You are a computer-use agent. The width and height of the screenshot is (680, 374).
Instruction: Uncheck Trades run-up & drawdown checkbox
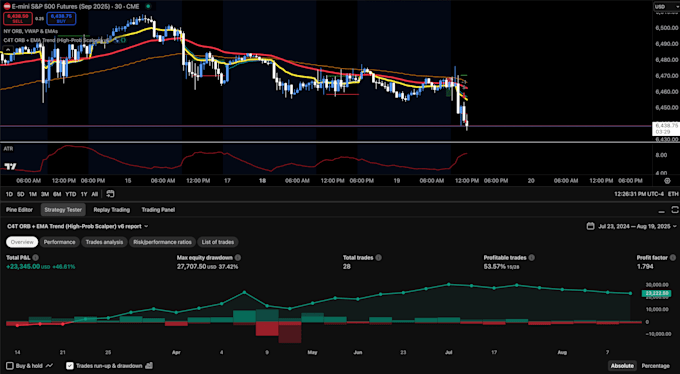[69, 366]
